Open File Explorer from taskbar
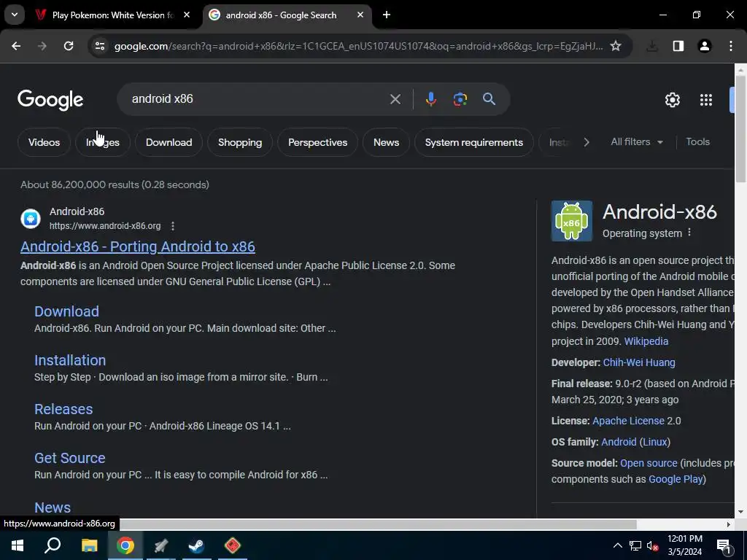This screenshot has height=560, width=747. tap(89, 545)
